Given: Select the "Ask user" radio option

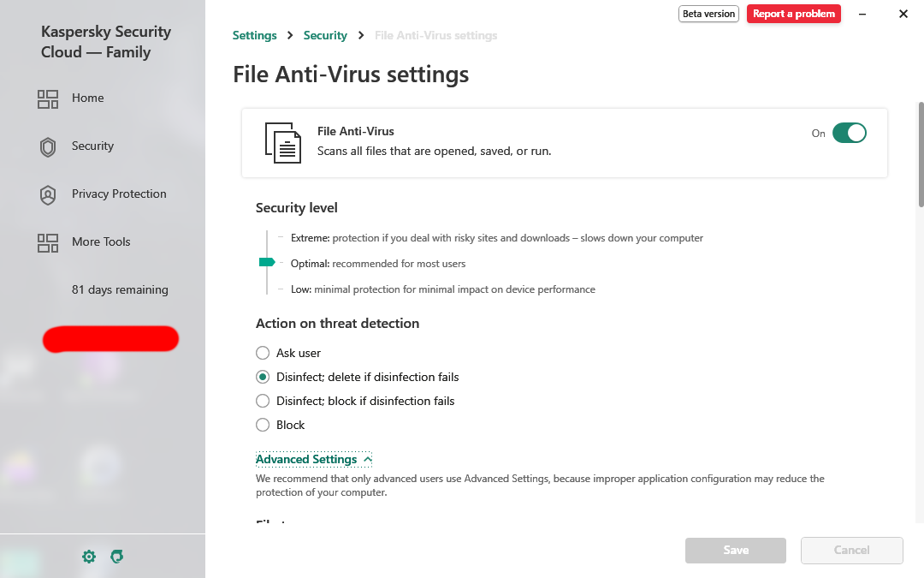Looking at the screenshot, I should click(263, 353).
